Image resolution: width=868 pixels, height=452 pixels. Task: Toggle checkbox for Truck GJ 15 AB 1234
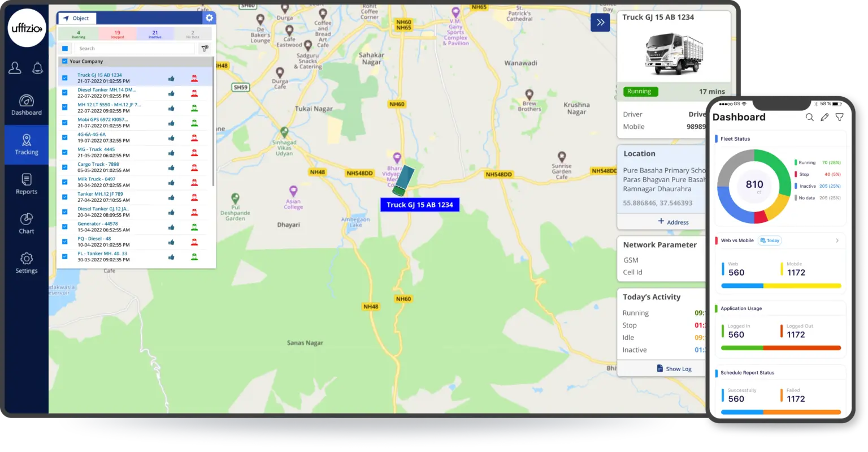point(65,78)
